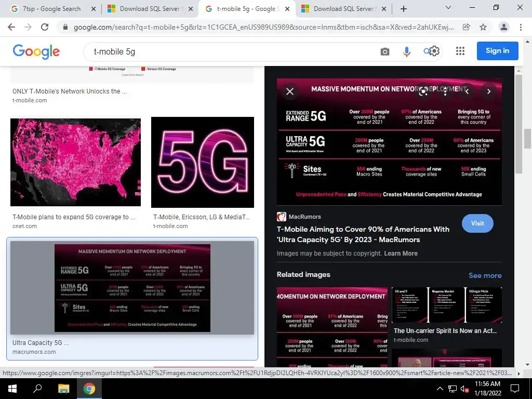This screenshot has height=399, width=532.
Task: Click the Google logo
Action: (36, 51)
